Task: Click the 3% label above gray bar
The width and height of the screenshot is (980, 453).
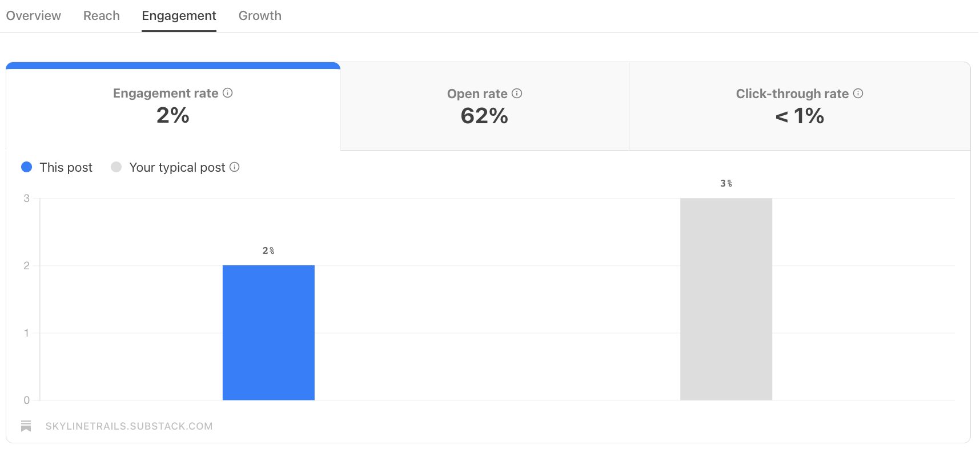Action: tap(726, 184)
